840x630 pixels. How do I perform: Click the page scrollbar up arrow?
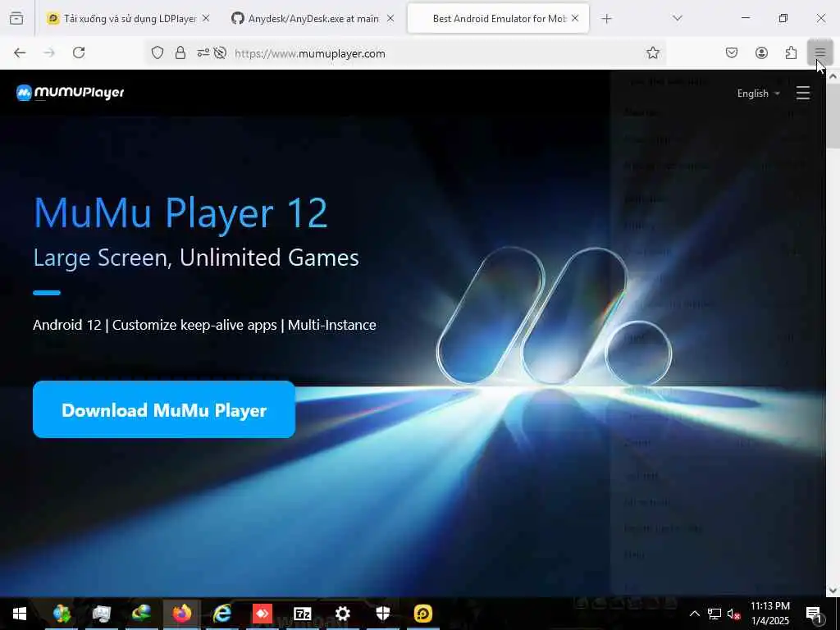coord(833,76)
